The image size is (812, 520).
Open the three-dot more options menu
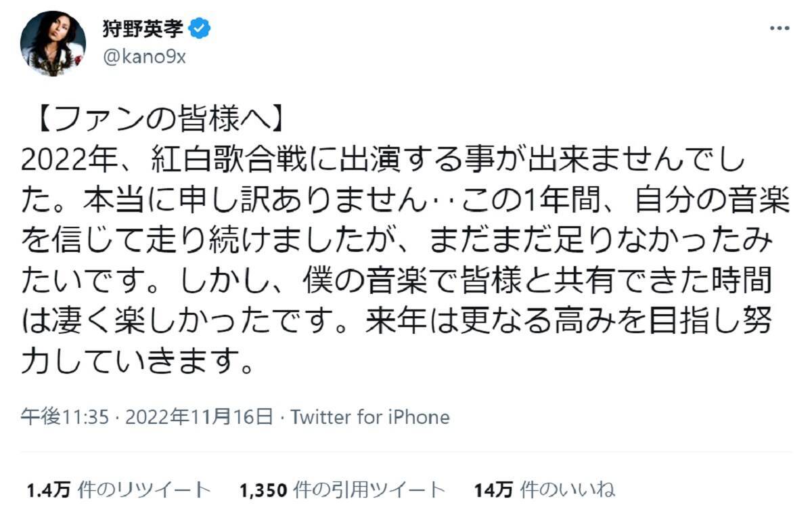(780, 30)
